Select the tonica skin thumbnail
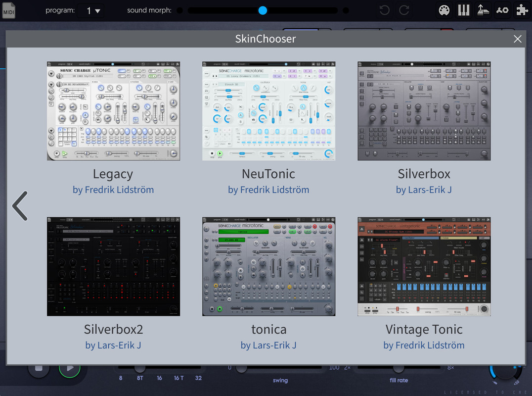 click(x=268, y=267)
